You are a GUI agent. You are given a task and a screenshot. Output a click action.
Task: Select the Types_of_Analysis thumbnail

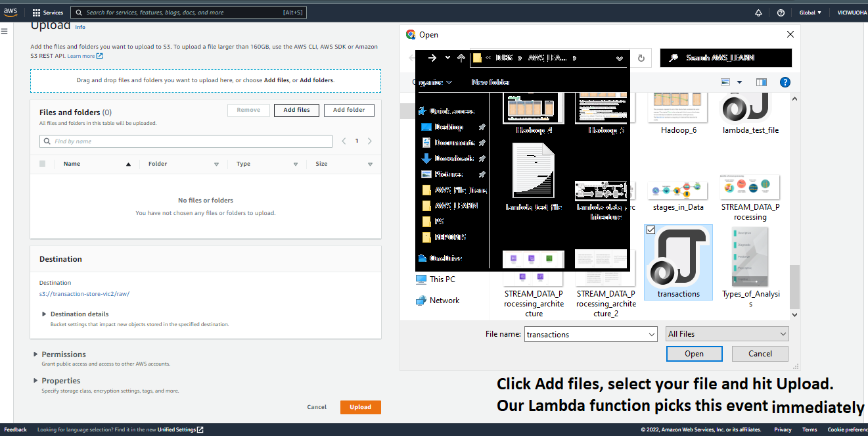pyautogui.click(x=750, y=267)
